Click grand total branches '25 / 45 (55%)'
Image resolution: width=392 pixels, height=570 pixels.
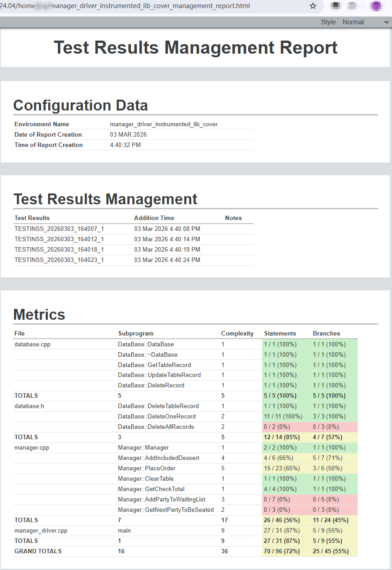click(332, 551)
